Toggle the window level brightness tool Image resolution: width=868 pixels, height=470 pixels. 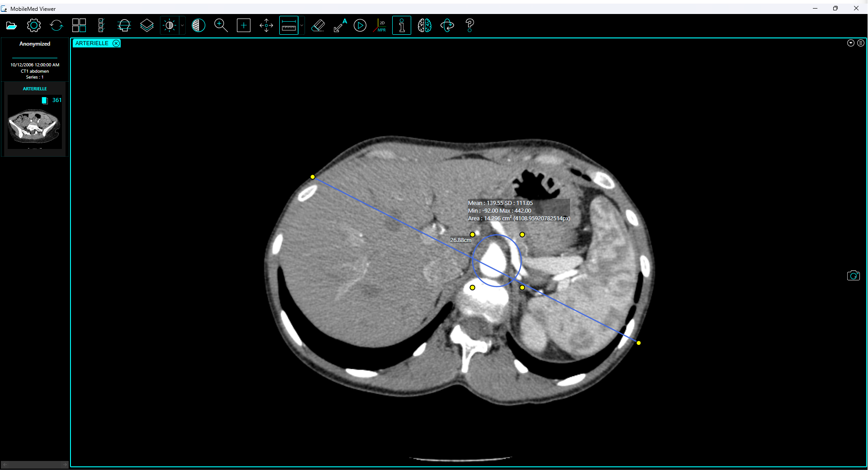(x=169, y=25)
